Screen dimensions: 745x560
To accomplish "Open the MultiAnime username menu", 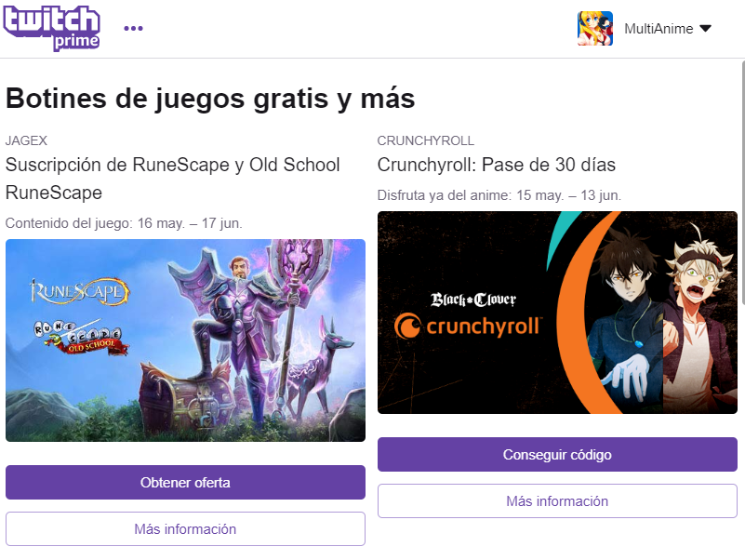I will 659,29.
